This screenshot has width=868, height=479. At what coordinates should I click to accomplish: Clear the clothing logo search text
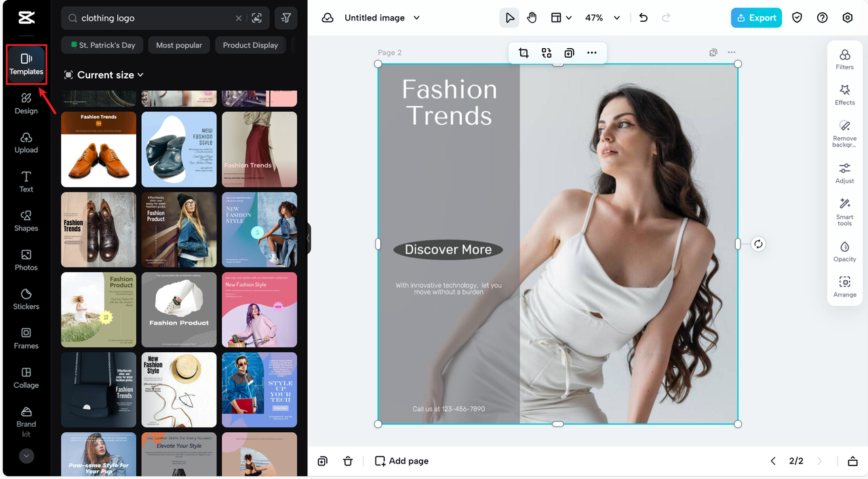point(238,18)
